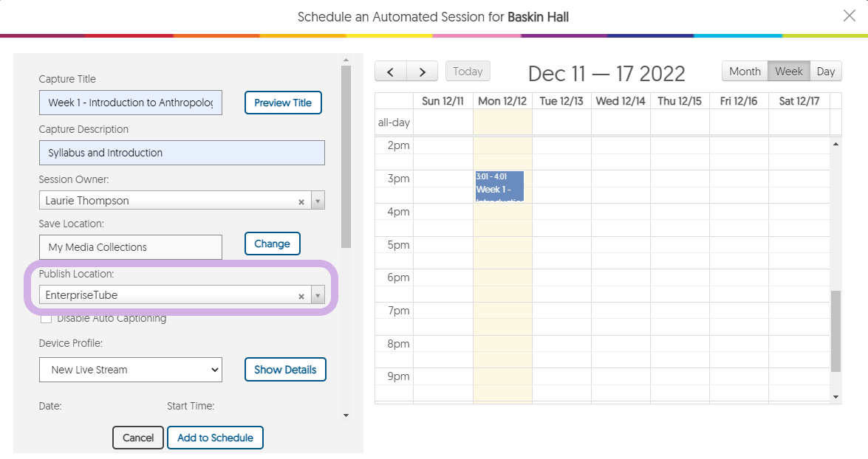Switch calendar to Week view

coord(789,72)
